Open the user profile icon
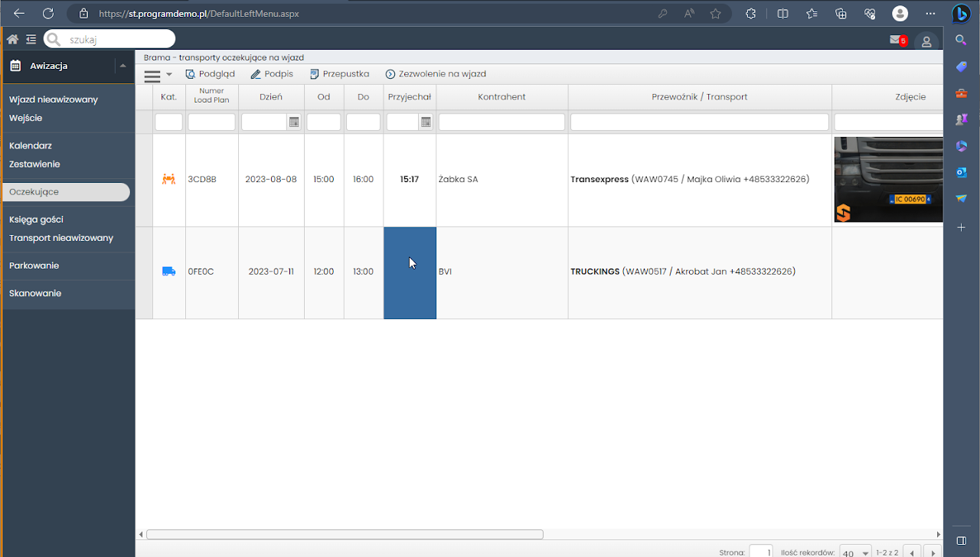The width and height of the screenshot is (980, 557). pyautogui.click(x=926, y=42)
